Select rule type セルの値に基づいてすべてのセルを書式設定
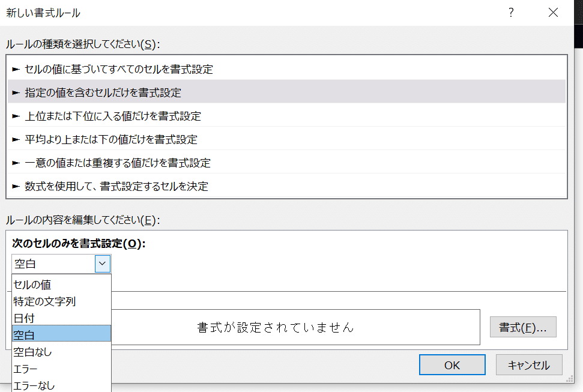Viewport: 583px width, 392px height. point(286,69)
